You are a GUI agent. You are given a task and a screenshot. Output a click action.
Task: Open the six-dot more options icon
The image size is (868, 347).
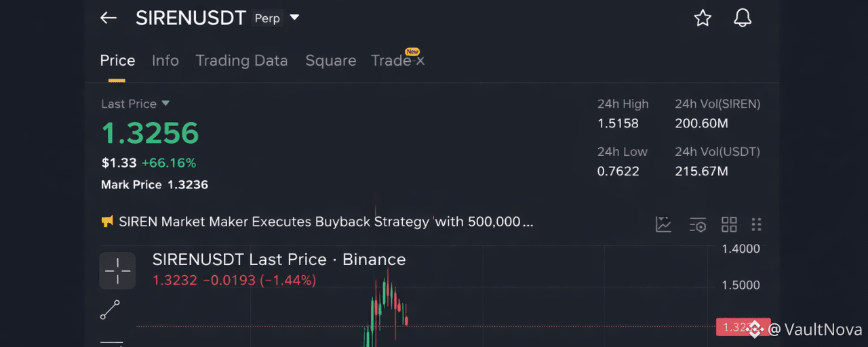click(x=757, y=224)
